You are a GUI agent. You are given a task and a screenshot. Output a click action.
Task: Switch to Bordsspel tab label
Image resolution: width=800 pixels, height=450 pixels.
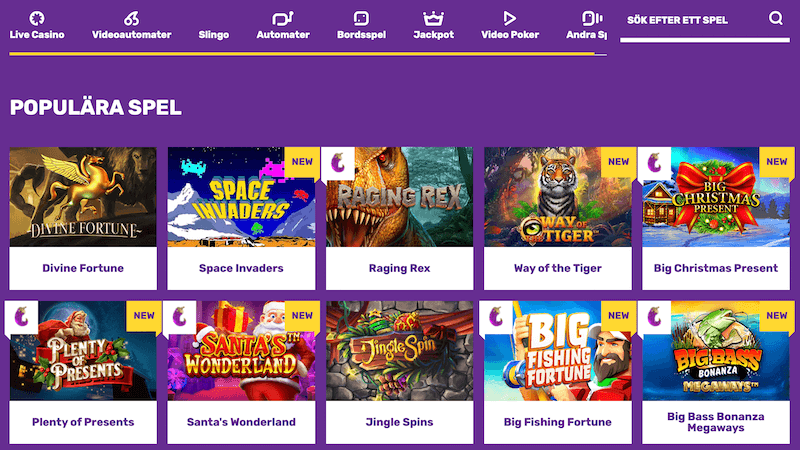pyautogui.click(x=361, y=35)
